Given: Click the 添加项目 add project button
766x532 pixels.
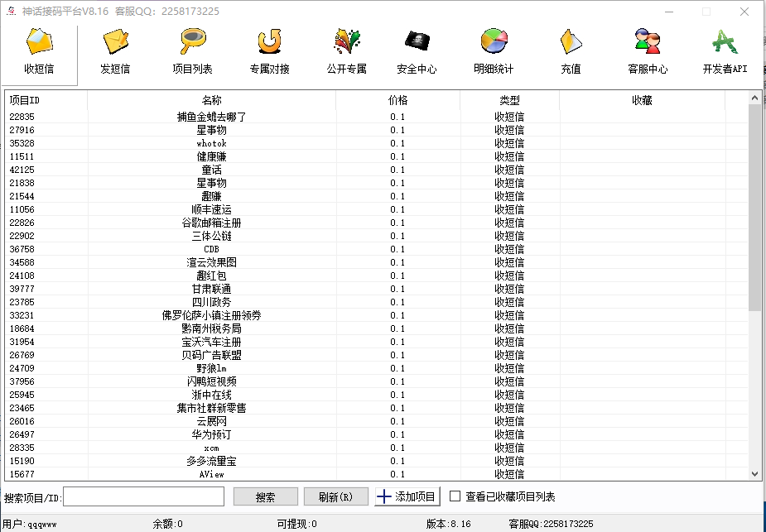Looking at the screenshot, I should [407, 496].
